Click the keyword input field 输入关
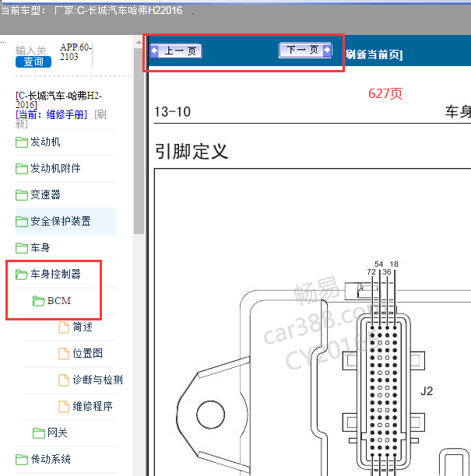Image resolution: width=471 pixels, height=476 pixels. pos(30,51)
